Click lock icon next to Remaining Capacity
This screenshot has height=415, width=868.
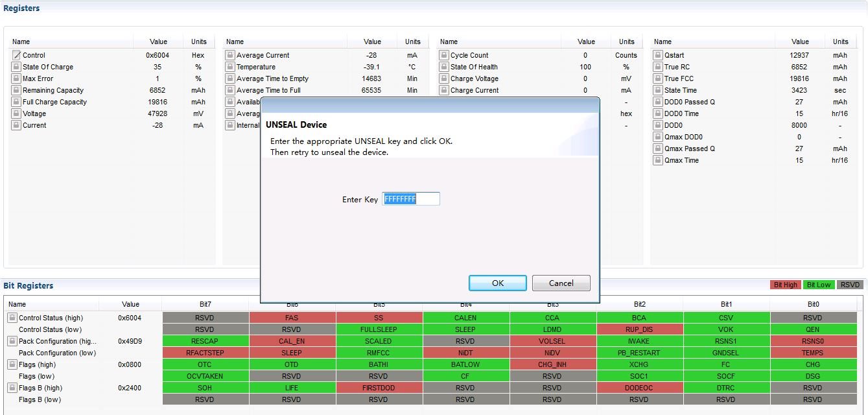click(16, 90)
